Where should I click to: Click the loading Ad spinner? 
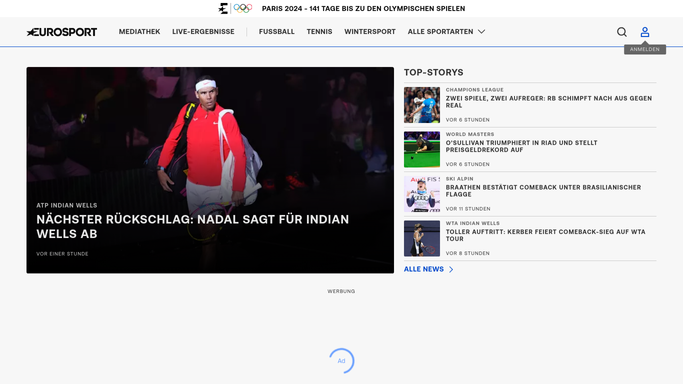(x=342, y=360)
